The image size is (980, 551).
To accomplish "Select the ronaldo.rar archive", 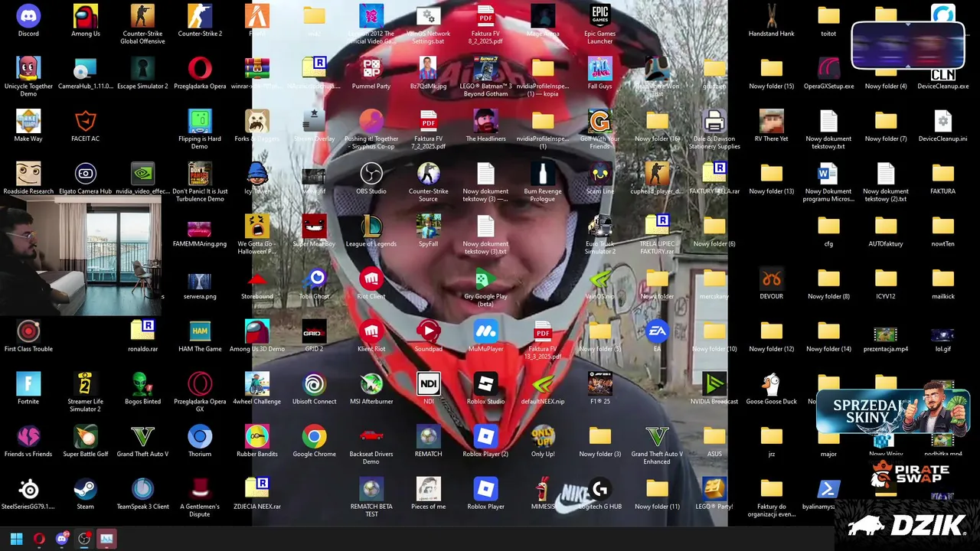I will coord(142,336).
